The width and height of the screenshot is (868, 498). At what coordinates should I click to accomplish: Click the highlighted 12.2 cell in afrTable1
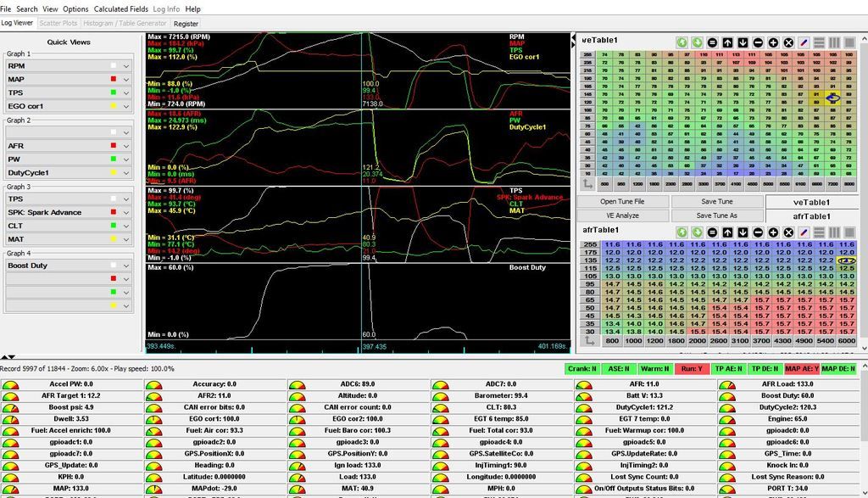point(847,260)
